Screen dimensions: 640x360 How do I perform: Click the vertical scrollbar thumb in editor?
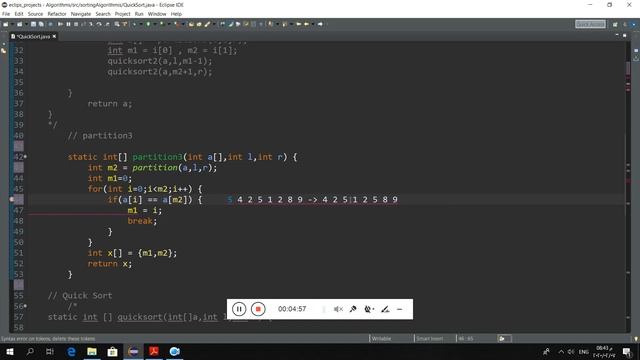click(x=628, y=68)
